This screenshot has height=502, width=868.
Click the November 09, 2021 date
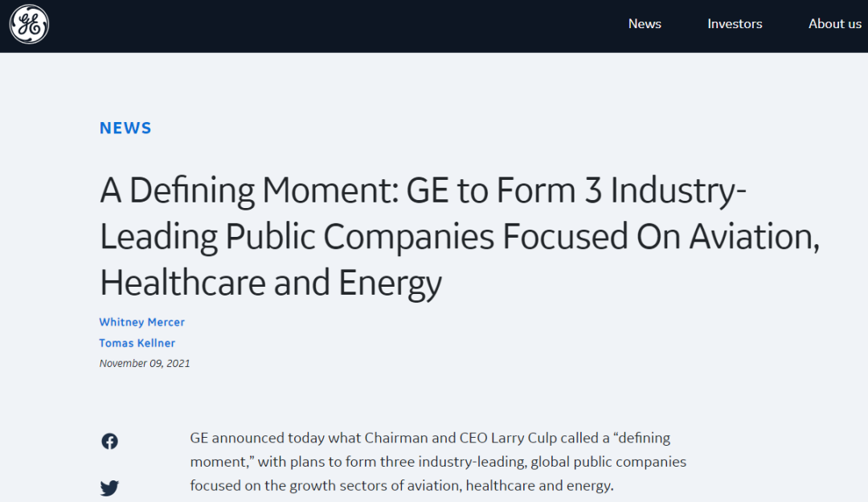(x=145, y=364)
